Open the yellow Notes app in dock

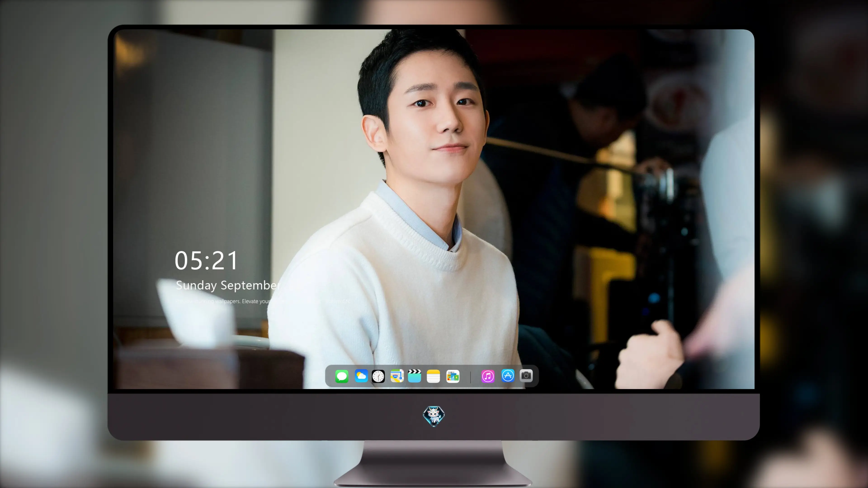pos(433,376)
